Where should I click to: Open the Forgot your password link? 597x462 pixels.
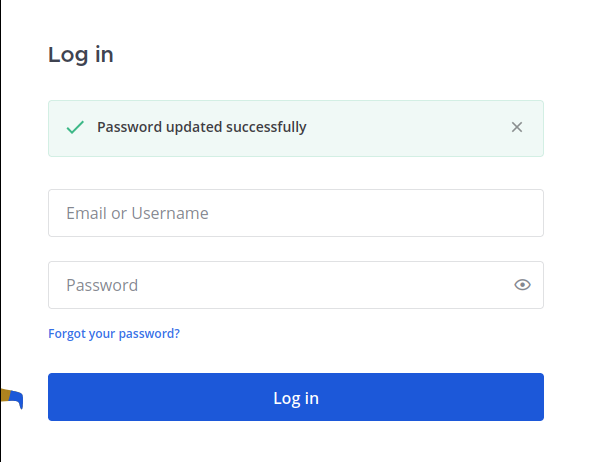click(114, 334)
